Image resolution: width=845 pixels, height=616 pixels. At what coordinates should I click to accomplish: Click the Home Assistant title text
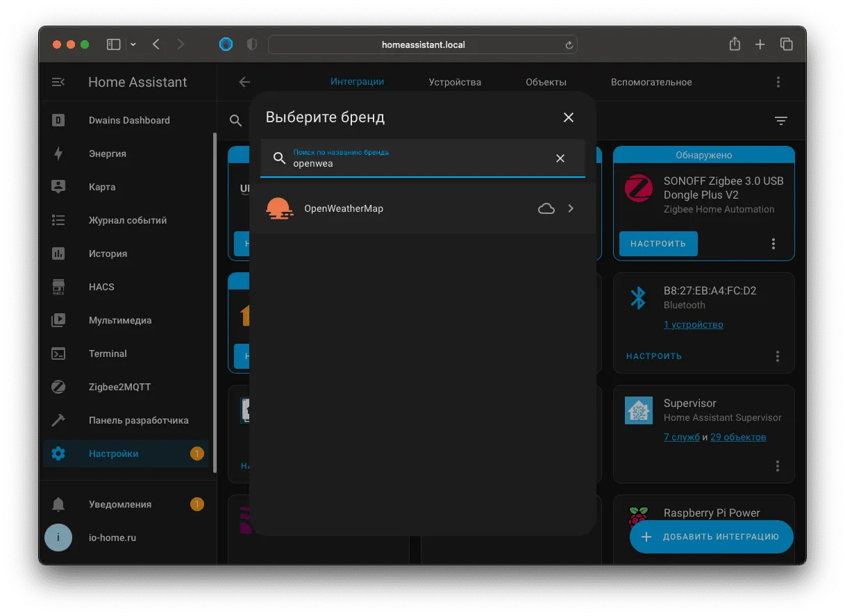[137, 82]
